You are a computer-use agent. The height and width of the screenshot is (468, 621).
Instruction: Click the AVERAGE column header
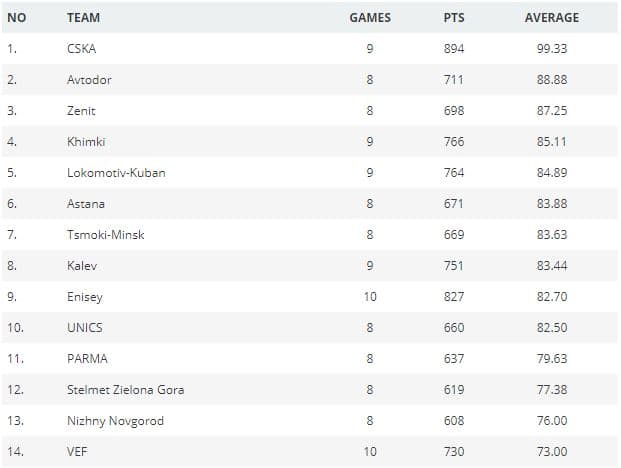click(552, 17)
